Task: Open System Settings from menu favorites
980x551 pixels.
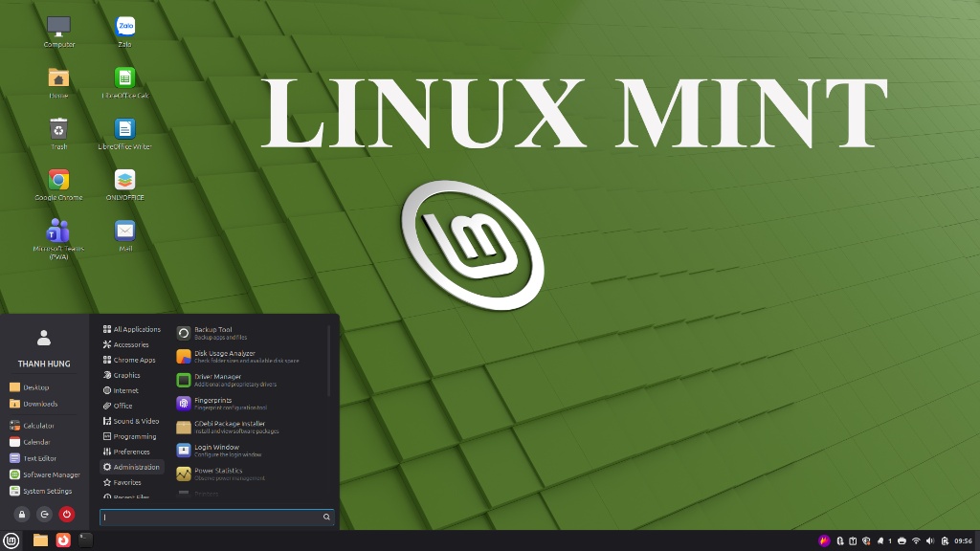Action: pyautogui.click(x=44, y=491)
